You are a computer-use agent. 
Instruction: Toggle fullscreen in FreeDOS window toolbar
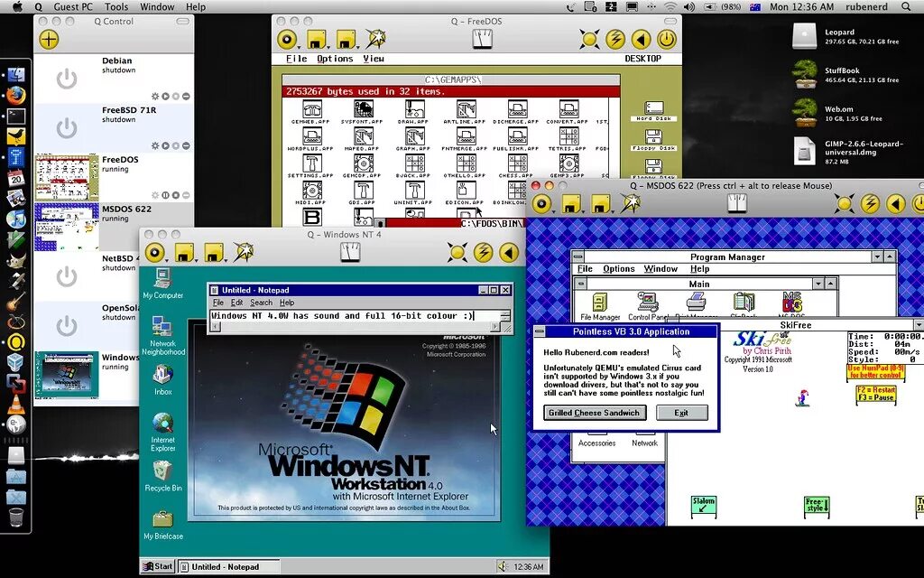coord(589,40)
